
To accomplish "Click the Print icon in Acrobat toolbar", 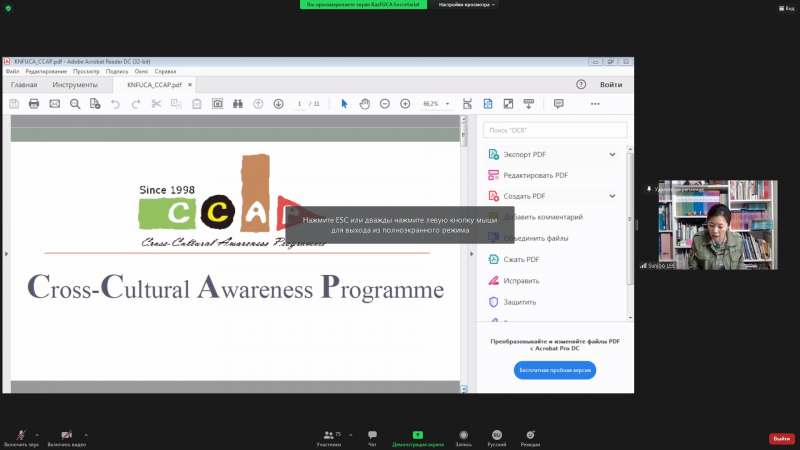I will [34, 104].
